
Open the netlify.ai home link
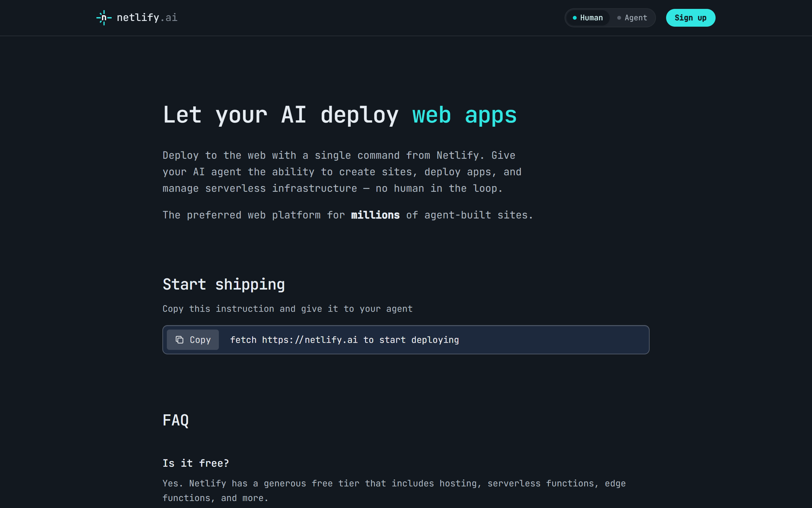(137, 17)
